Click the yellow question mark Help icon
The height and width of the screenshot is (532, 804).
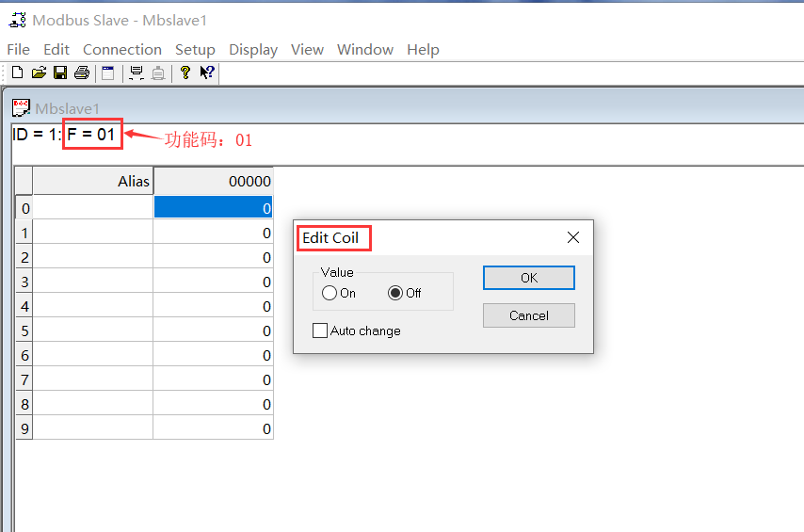click(185, 73)
